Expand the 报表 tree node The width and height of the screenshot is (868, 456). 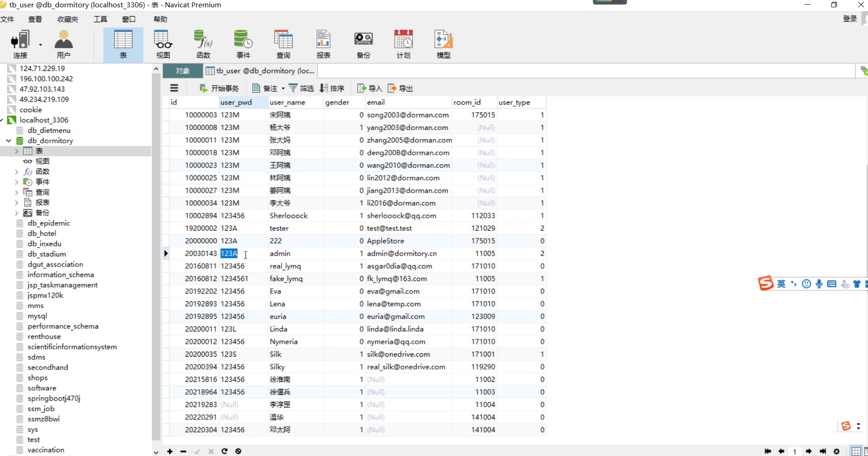16,202
